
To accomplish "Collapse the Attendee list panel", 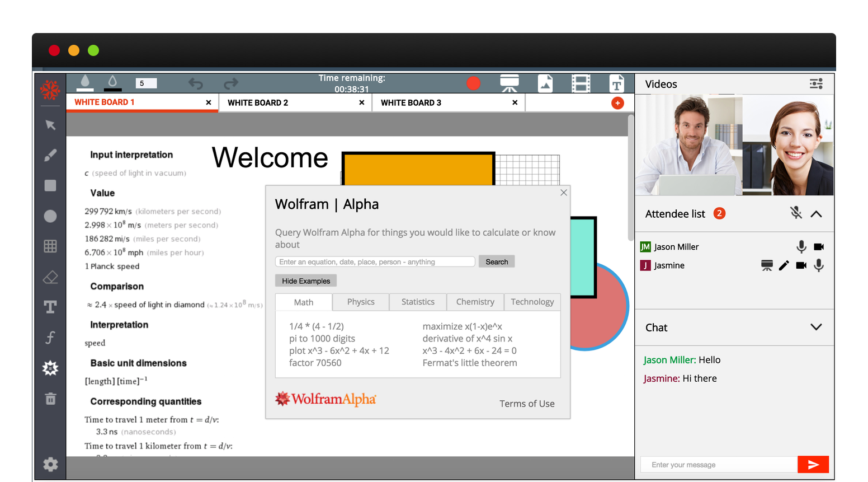I will 816,214.
